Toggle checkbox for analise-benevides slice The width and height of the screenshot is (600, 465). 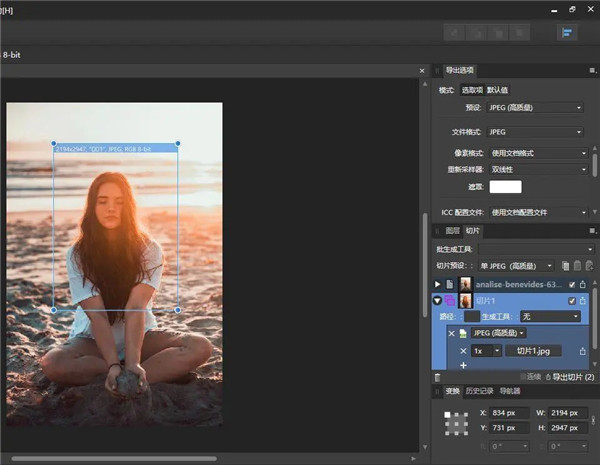pyautogui.click(x=571, y=285)
